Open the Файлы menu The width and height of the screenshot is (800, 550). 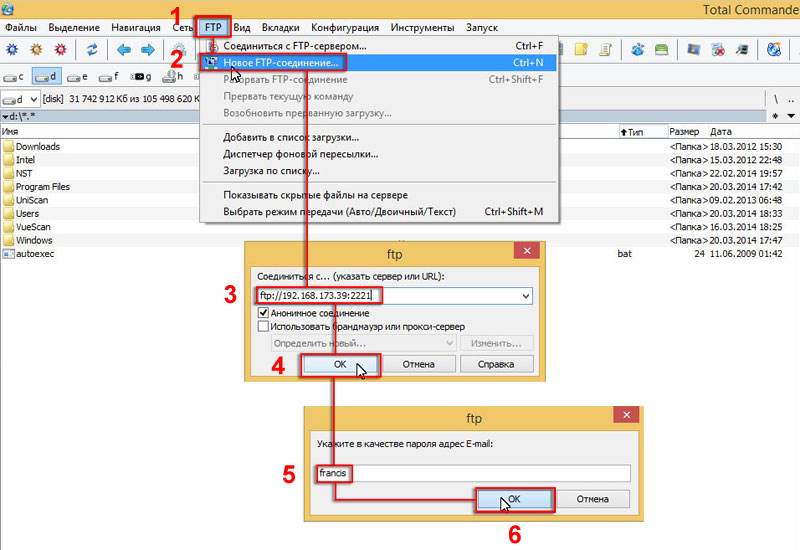coord(21,28)
